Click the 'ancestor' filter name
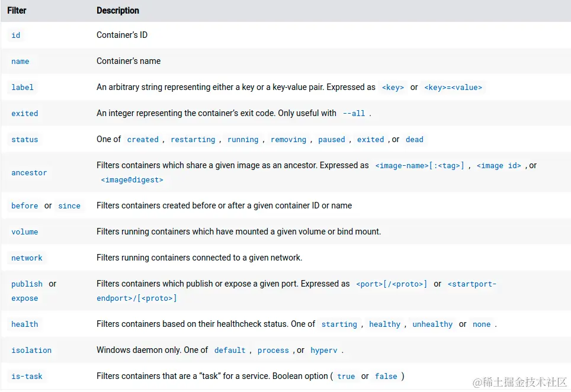571x392 pixels. (29, 173)
